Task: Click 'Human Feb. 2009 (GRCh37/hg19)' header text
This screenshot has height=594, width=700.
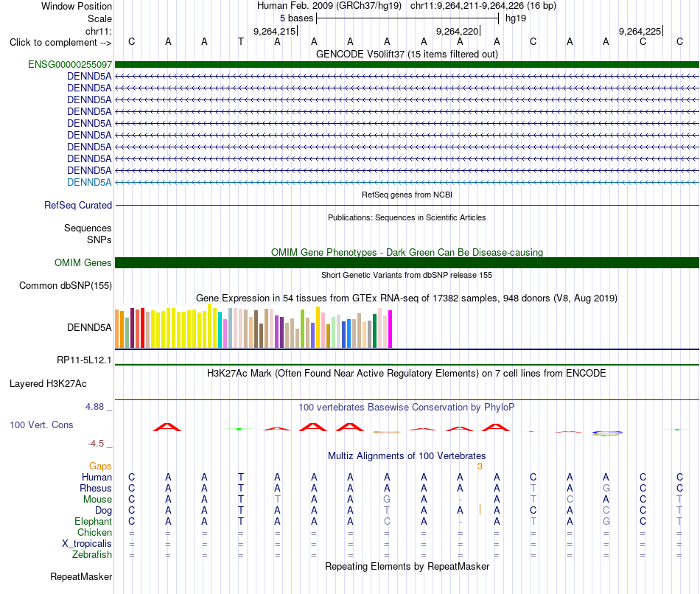Action: click(329, 6)
